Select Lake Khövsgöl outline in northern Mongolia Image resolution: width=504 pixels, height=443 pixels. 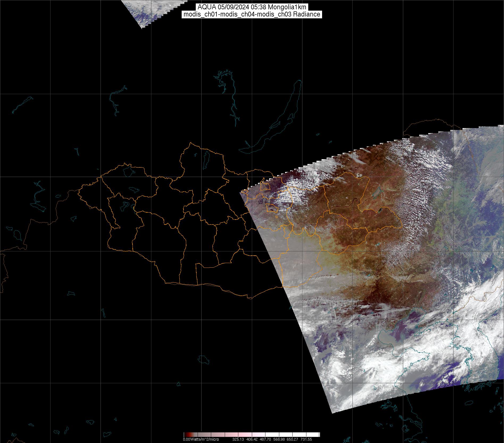click(206, 159)
